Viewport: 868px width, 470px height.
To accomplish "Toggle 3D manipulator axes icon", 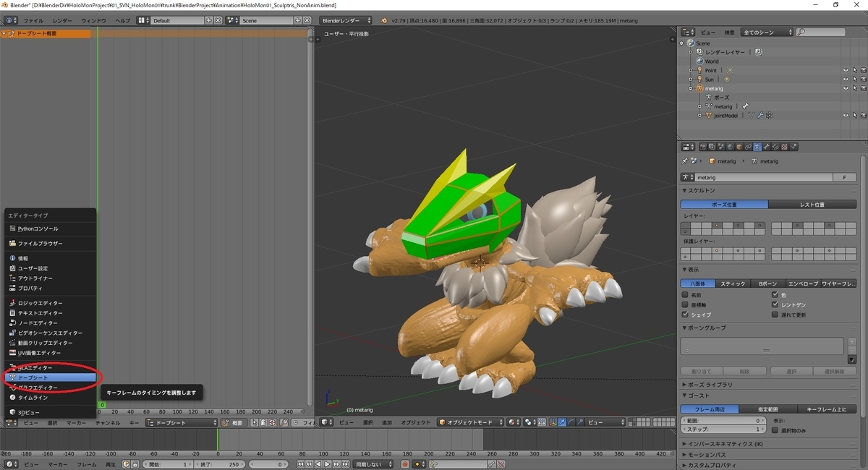I will 553,422.
